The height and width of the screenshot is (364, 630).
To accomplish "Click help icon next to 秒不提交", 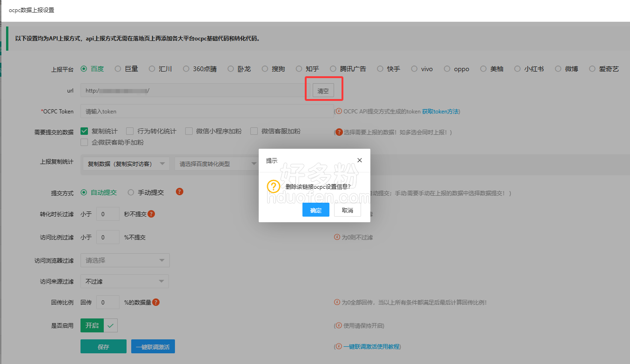I will (x=151, y=214).
